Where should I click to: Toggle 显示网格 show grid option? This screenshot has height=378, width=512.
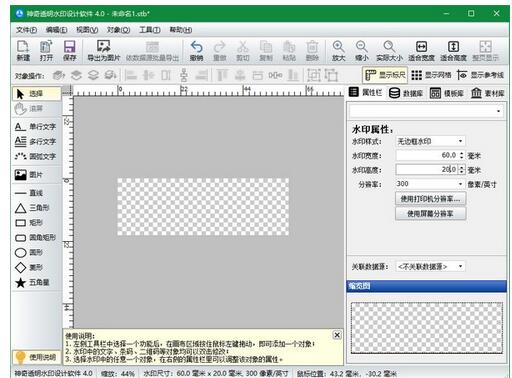pyautogui.click(x=431, y=75)
